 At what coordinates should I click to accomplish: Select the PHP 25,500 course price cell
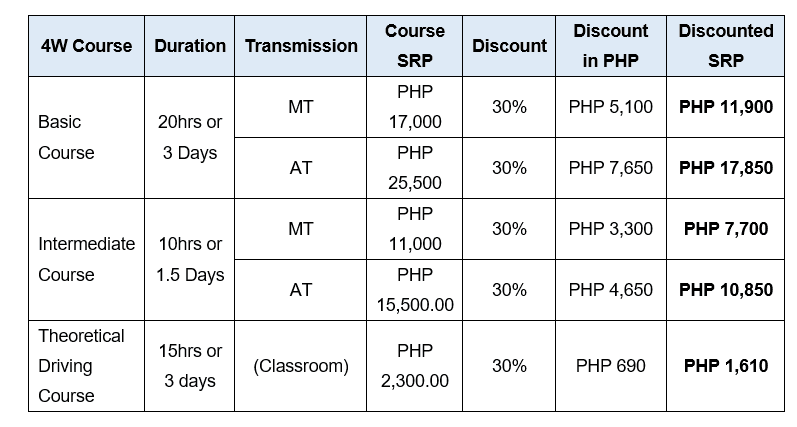pos(415,168)
